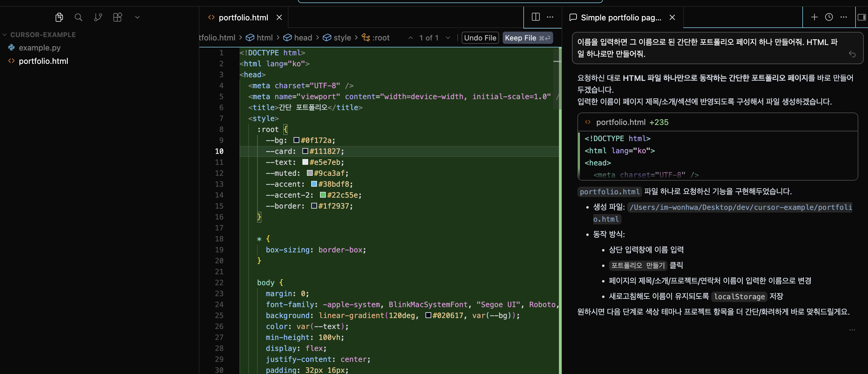The image size is (868, 374).
Task: Open color picker for --border #1f2937
Action: click(x=314, y=206)
